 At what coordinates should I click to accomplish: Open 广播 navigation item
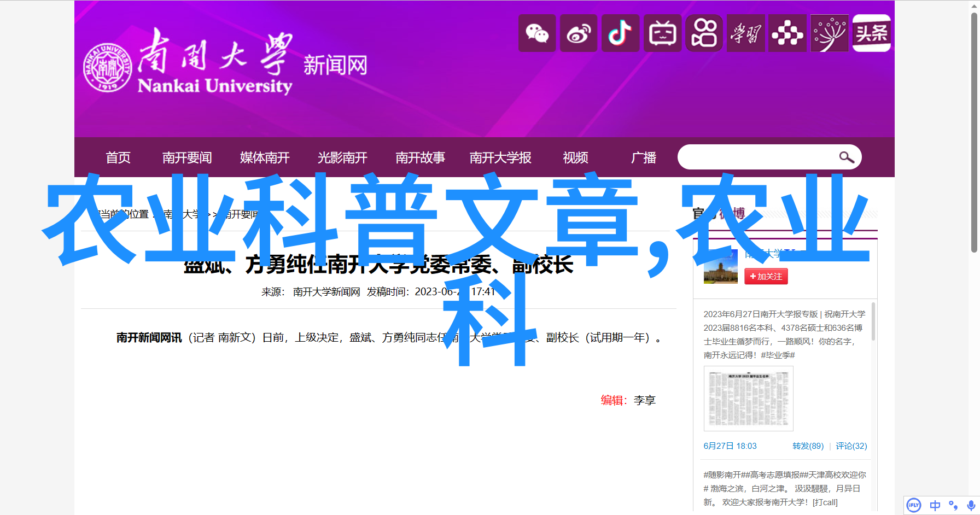644,158
